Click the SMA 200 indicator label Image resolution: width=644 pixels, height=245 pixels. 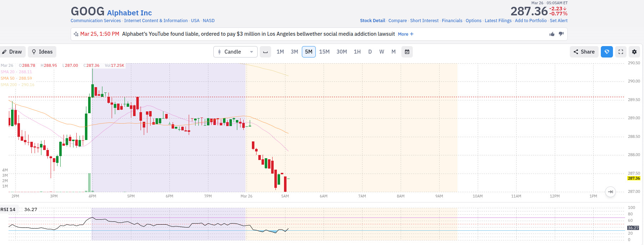coord(17,85)
